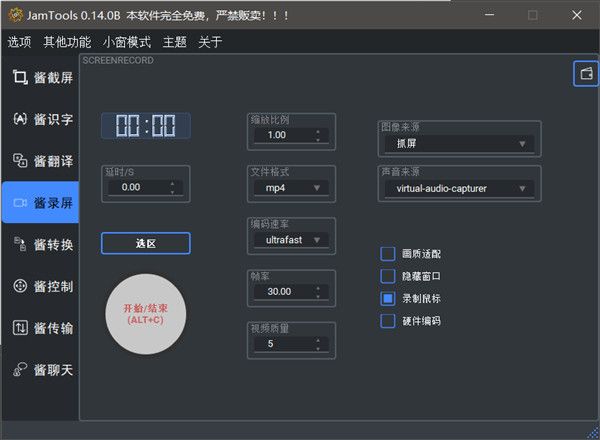Open the 声音来源 virtual-audio-capturer dropdown

[459, 188]
